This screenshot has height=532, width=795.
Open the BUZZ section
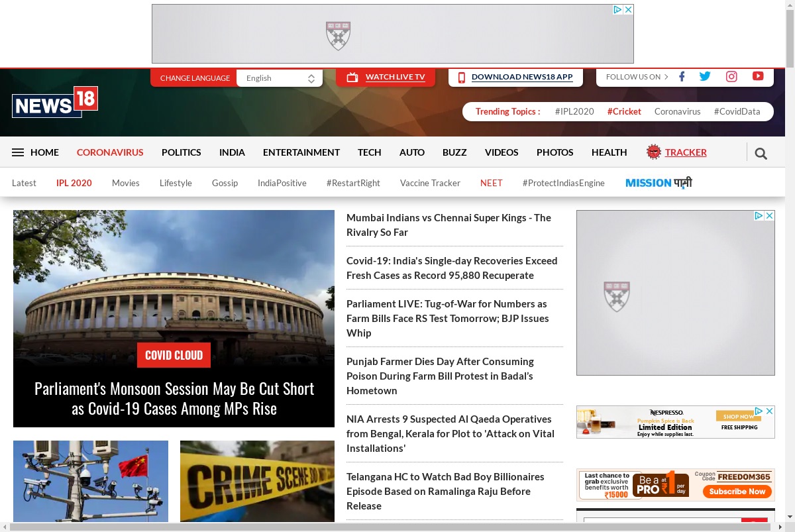pyautogui.click(x=454, y=152)
